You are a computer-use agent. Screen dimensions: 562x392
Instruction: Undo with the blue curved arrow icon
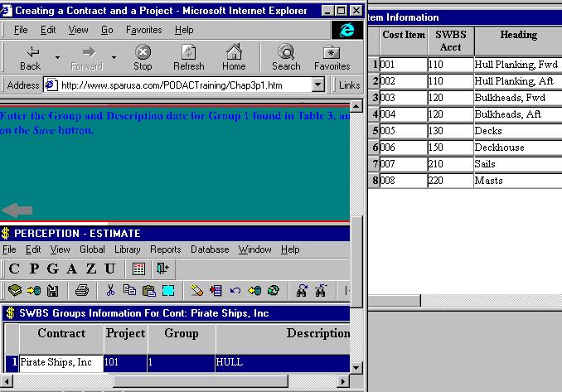[235, 291]
